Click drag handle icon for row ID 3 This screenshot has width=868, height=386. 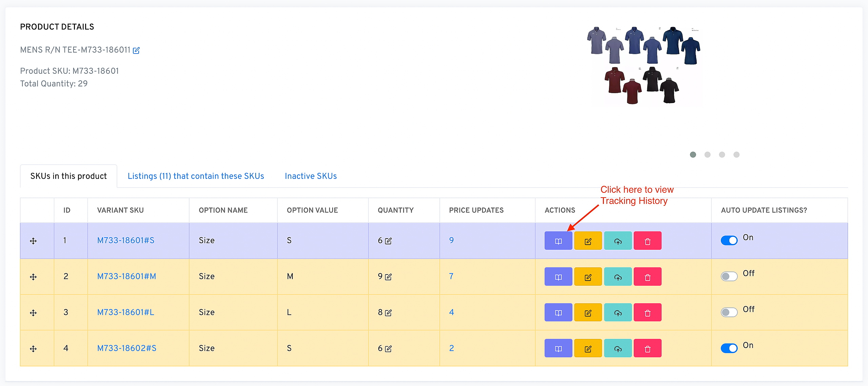pyautogui.click(x=33, y=313)
